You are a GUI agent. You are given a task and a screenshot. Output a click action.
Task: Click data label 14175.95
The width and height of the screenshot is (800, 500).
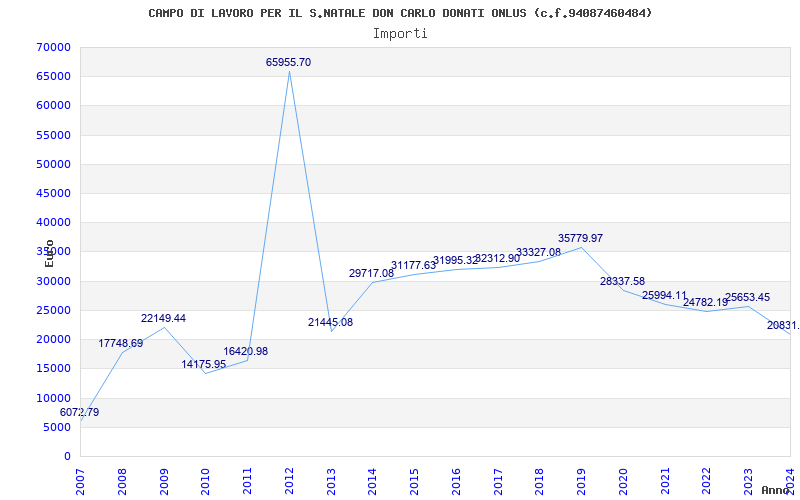(204, 364)
